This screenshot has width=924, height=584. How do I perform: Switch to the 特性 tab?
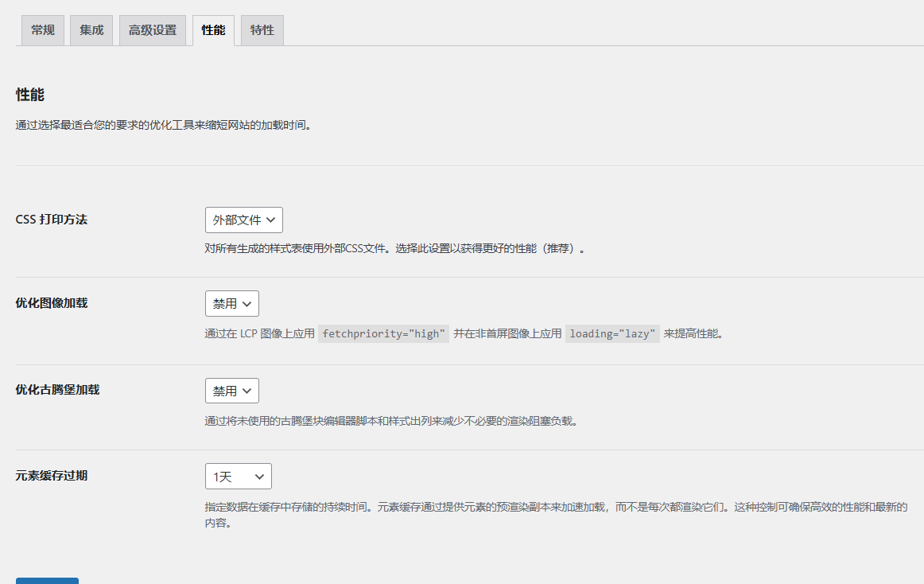click(x=262, y=29)
